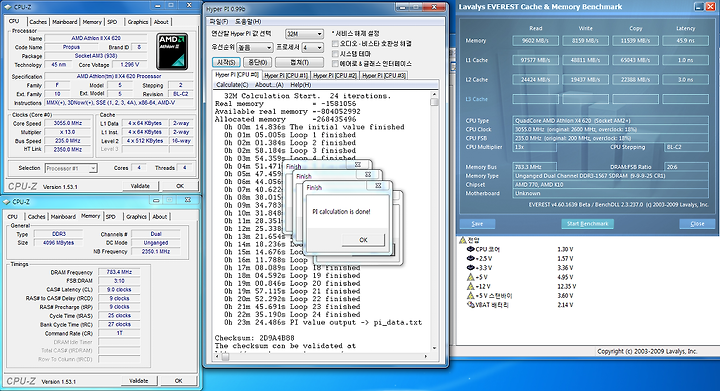The width and height of the screenshot is (720, 391).
Task: Click the chip icon beside +2.5 V
Action: (x=470, y=258)
